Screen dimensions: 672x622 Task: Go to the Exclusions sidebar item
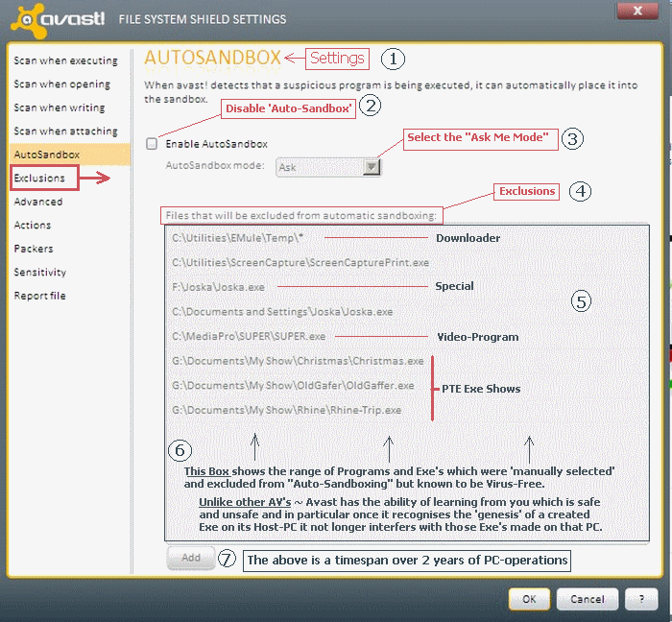39,179
